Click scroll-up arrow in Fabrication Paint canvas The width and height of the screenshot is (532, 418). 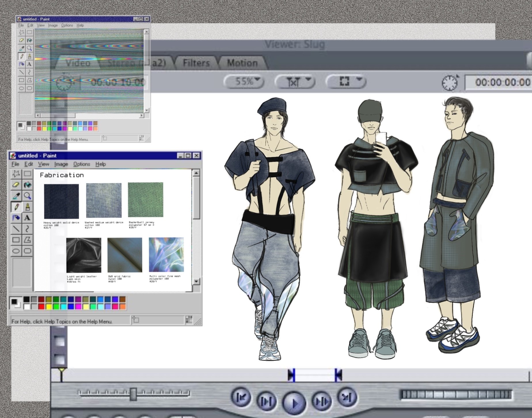point(196,173)
